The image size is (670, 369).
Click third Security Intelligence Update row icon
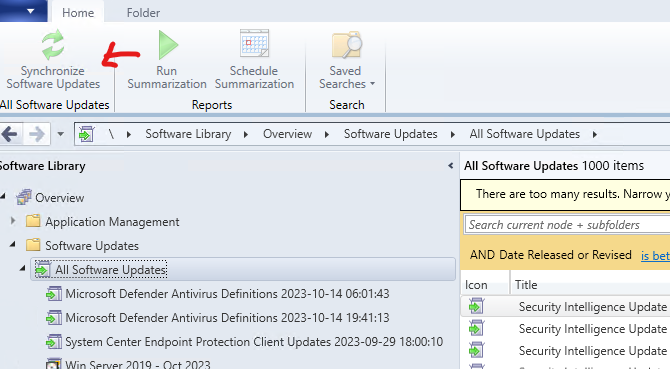point(476,350)
